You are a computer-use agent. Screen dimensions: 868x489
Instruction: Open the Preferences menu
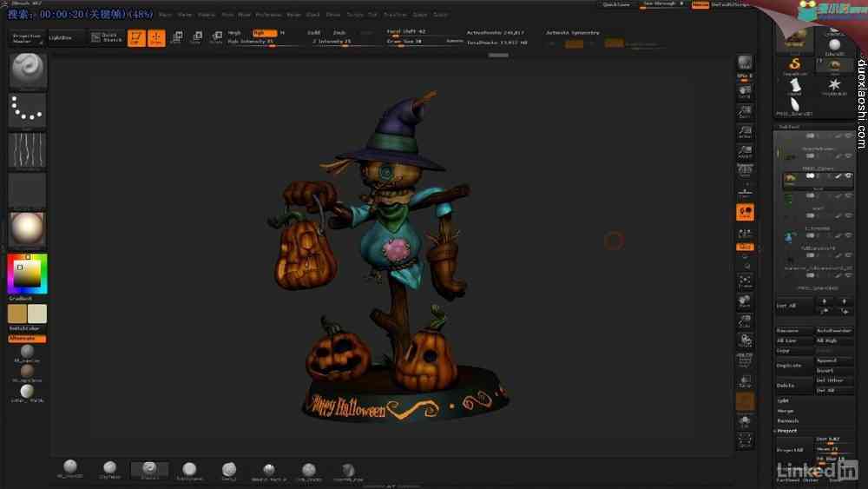point(268,15)
